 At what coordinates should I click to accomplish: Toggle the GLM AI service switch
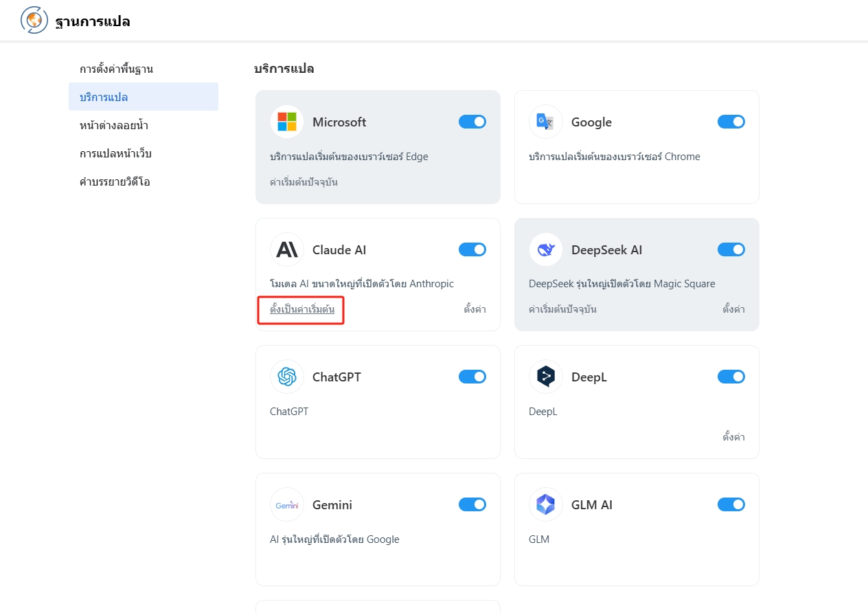(x=731, y=504)
